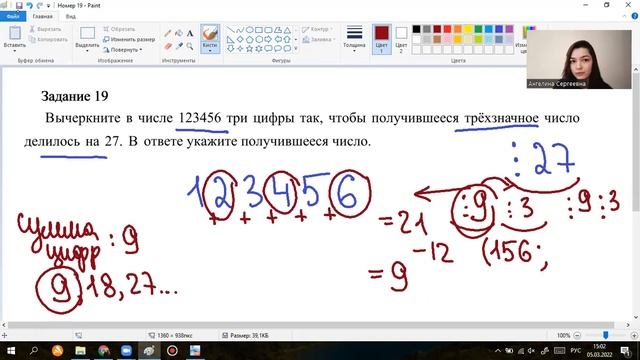The image size is (640, 360).
Task: Click zoom in plus button in status bar
Action: click(x=634, y=335)
